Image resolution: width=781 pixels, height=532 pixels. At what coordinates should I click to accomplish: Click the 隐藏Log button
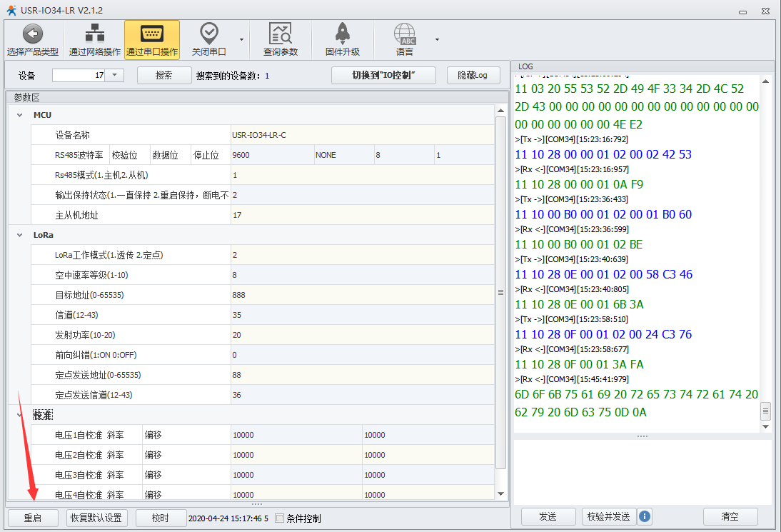pos(473,75)
